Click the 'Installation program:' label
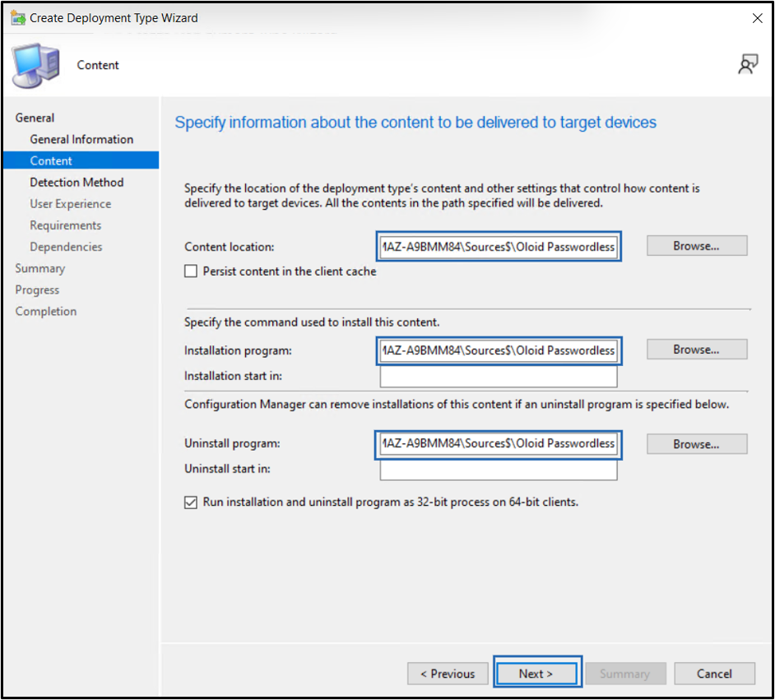The image size is (775, 700). tap(238, 350)
